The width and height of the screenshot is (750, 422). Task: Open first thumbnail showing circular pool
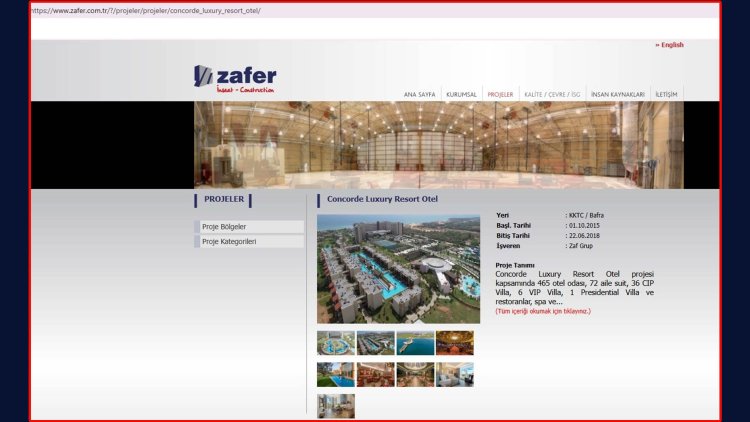[x=336, y=343]
